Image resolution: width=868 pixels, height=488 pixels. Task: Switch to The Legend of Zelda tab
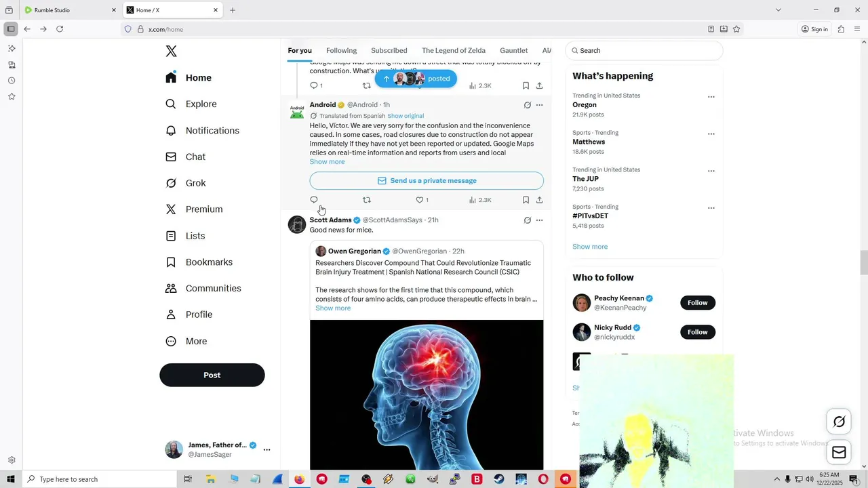(454, 51)
